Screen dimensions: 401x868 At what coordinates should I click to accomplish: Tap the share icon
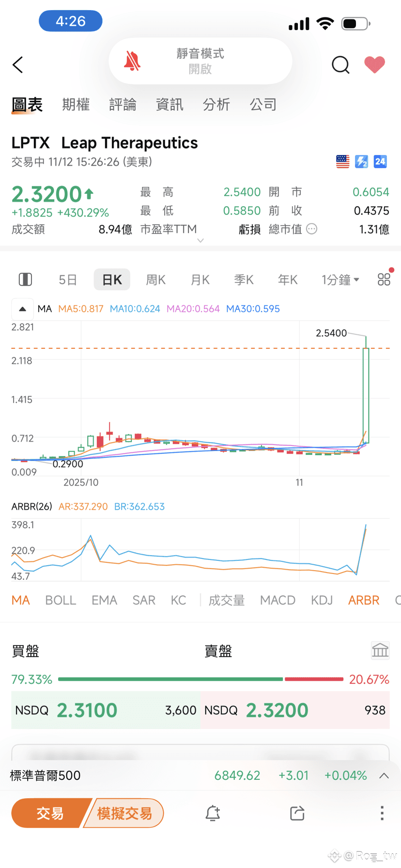[297, 813]
